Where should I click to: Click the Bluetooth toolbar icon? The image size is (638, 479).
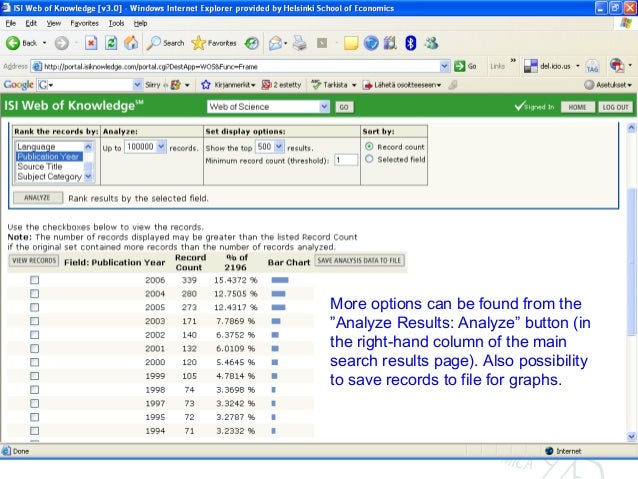tap(411, 43)
